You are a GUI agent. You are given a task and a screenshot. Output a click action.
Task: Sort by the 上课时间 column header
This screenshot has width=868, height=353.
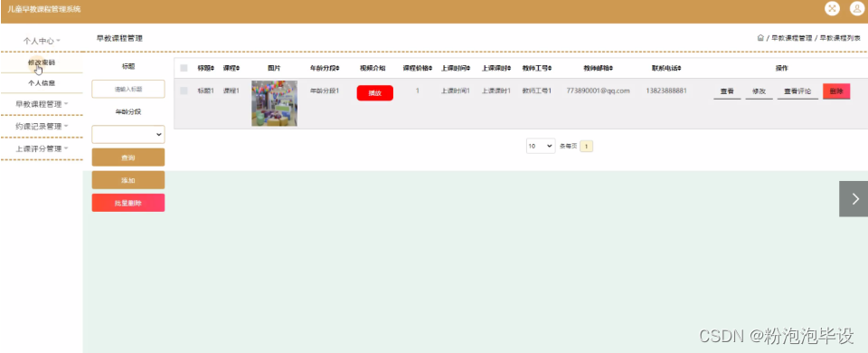coord(456,68)
